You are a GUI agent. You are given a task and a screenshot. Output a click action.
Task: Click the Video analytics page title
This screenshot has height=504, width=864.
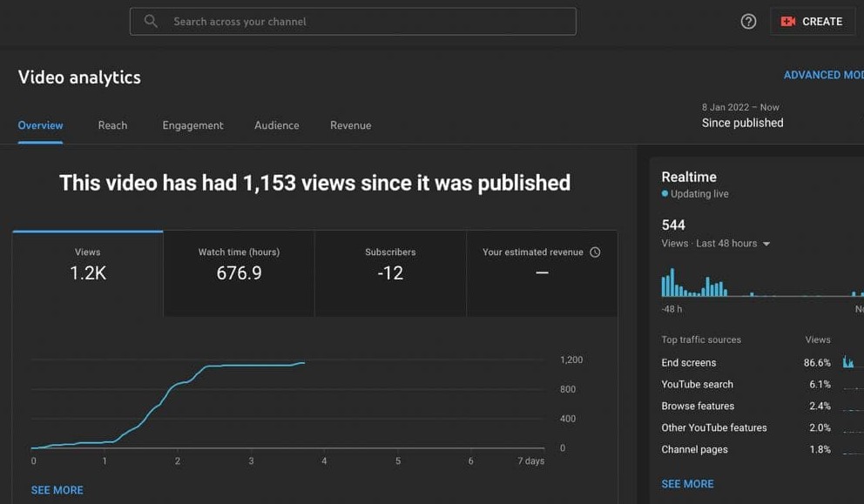(79, 77)
